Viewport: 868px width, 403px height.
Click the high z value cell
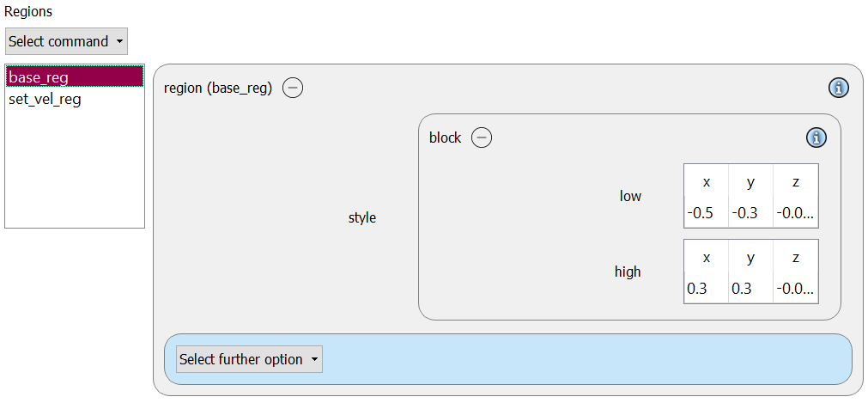pos(796,289)
